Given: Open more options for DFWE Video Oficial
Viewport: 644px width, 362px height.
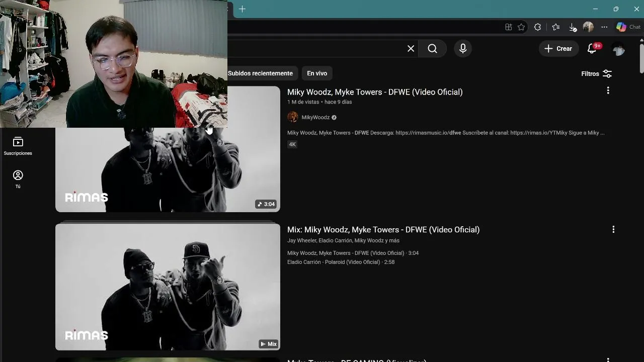Looking at the screenshot, I should pyautogui.click(x=608, y=90).
